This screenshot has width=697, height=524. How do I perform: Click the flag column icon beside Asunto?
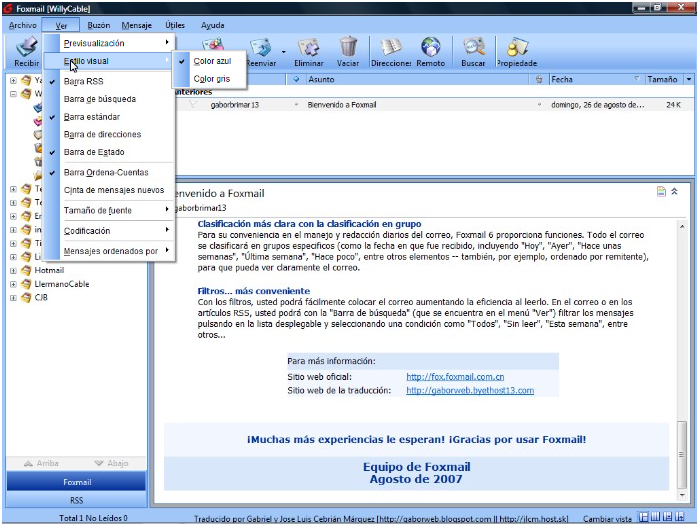tap(296, 80)
